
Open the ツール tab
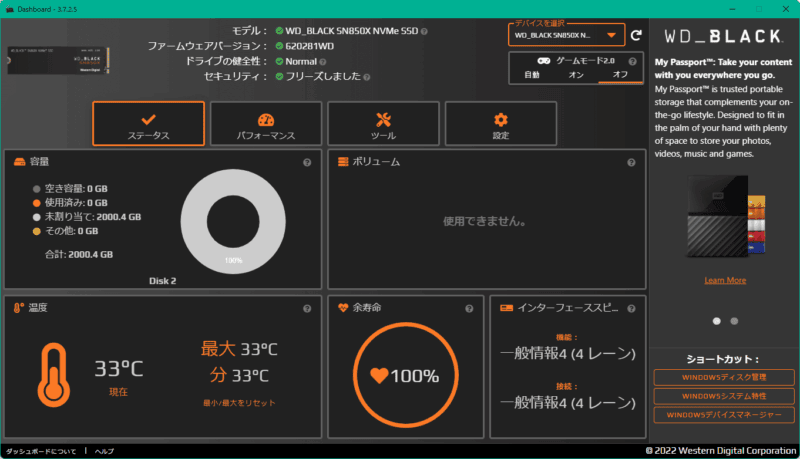[383, 124]
